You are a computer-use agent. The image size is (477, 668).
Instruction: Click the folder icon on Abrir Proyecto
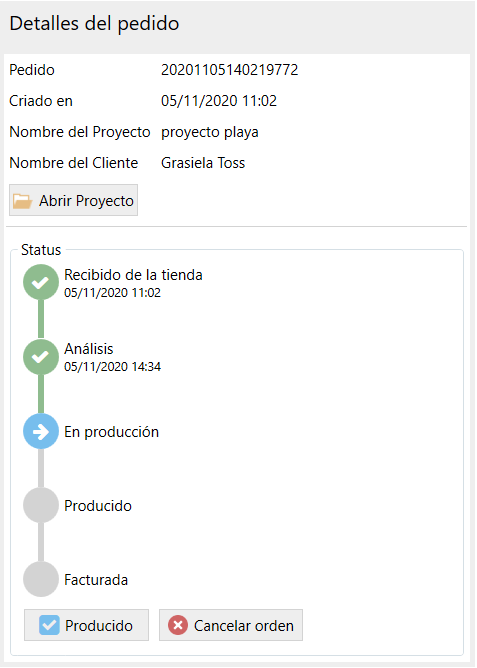click(x=23, y=201)
